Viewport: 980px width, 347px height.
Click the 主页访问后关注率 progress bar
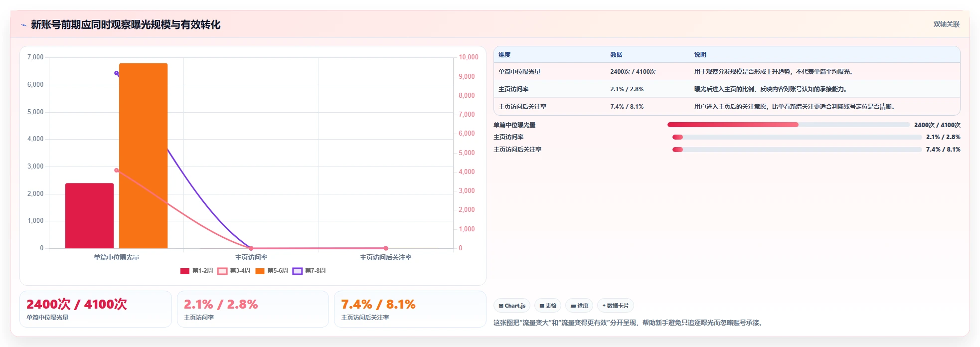[797, 150]
